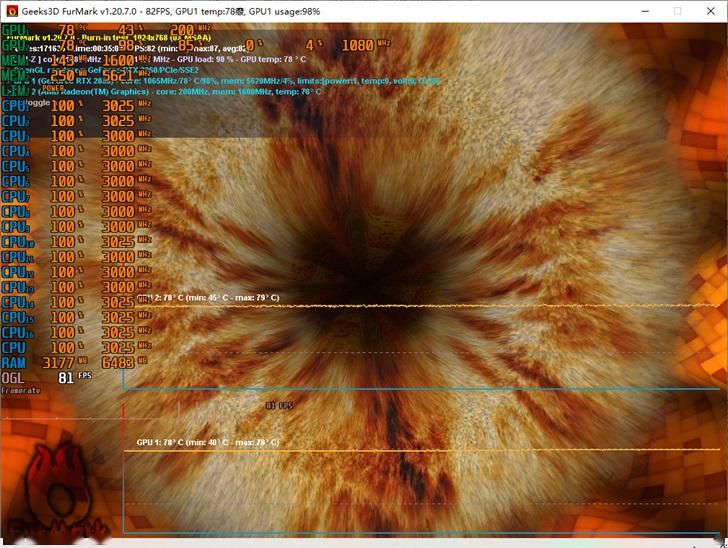This screenshot has height=548, width=728.
Task: Click the CPU10 label in the overlay
Action: (17, 242)
